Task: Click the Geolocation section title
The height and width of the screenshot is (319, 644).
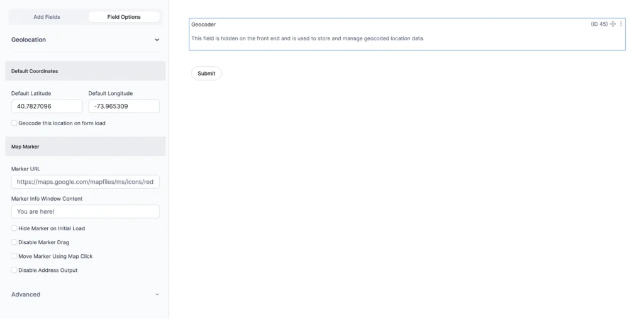Action: (28, 40)
